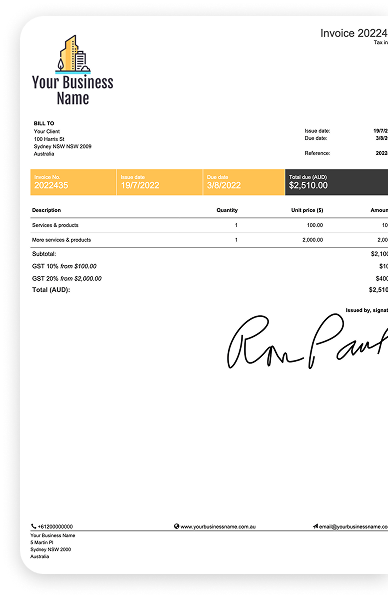Click the 'Services & products' row description
The height and width of the screenshot is (598, 388).
55,225
